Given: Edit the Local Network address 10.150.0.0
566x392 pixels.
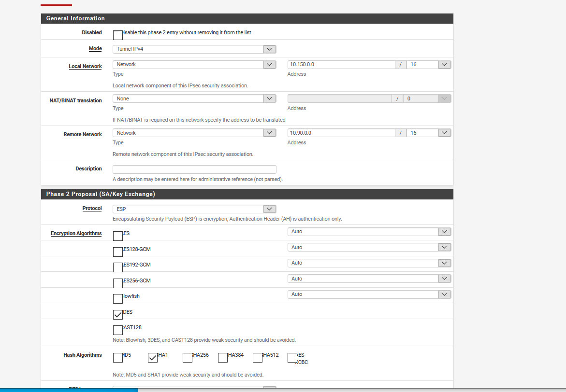Looking at the screenshot, I should tap(341, 65).
